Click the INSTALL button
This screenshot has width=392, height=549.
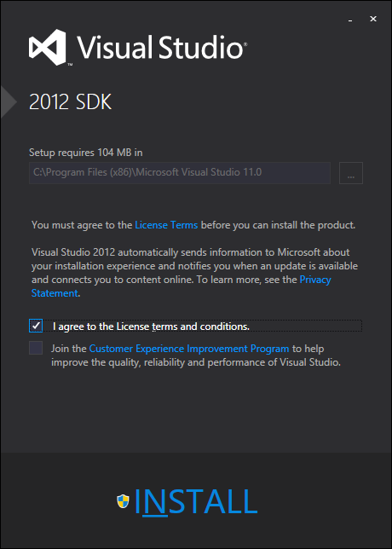point(196,502)
